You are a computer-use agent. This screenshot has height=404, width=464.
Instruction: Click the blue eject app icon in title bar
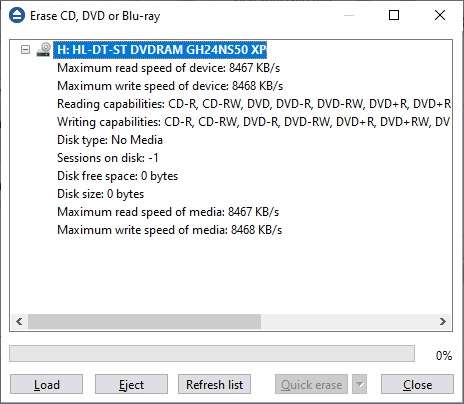[x=17, y=15]
